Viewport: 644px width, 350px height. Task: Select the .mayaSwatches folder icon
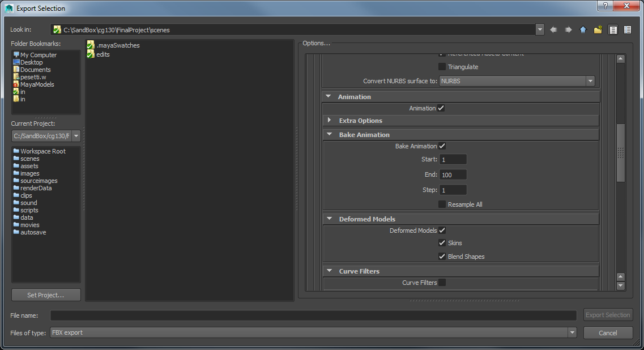click(x=91, y=45)
